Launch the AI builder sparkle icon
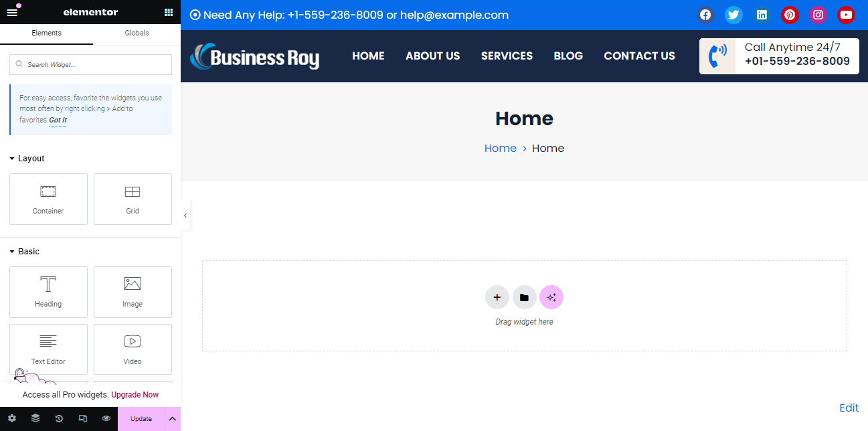The height and width of the screenshot is (431, 868). (x=551, y=298)
